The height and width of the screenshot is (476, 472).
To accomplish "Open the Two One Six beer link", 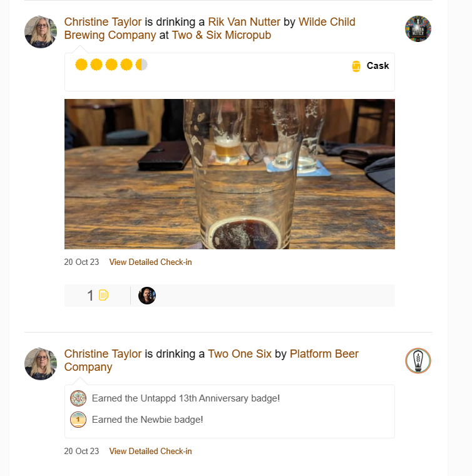I will coord(240,354).
